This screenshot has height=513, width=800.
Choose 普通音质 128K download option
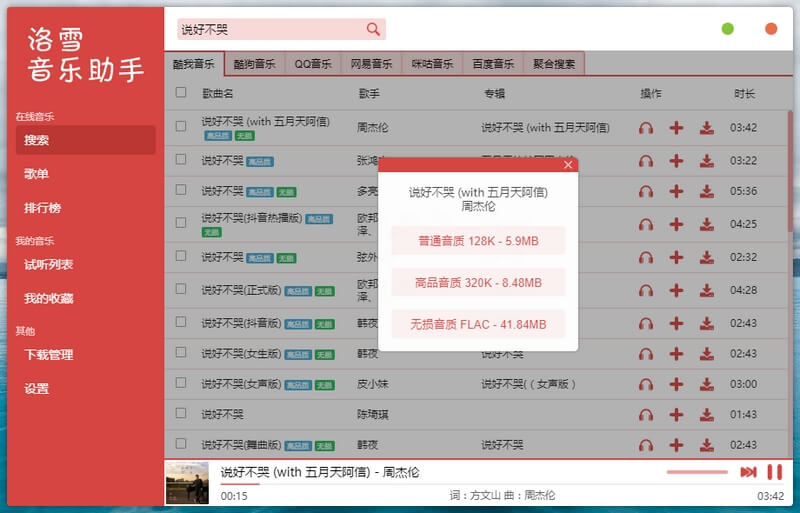tap(478, 240)
